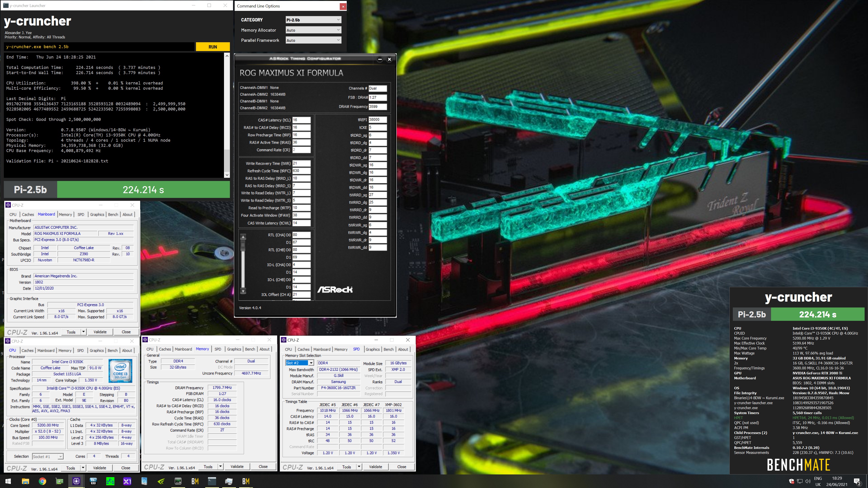The width and height of the screenshot is (868, 488).
Task: Click Validate in the CPU-Z Memory window
Action: click(x=237, y=467)
